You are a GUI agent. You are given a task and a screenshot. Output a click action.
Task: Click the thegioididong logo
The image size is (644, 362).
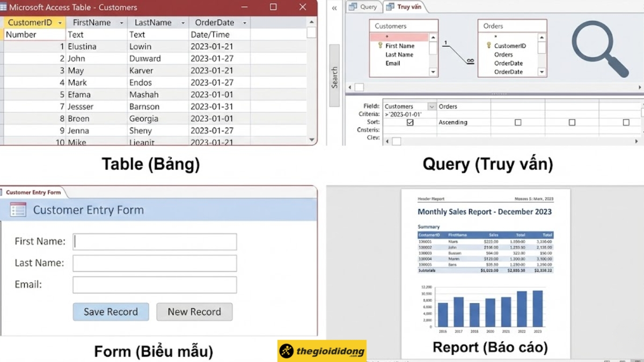tap(321, 351)
